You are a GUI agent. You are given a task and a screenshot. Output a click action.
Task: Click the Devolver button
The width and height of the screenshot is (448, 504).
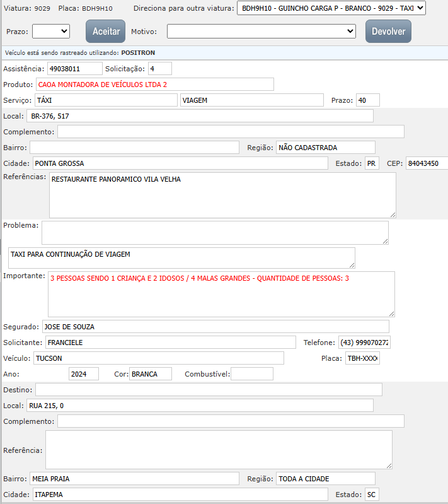point(388,32)
